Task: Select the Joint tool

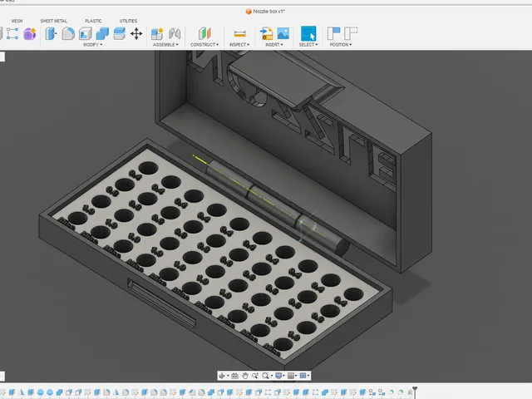Action: [x=175, y=33]
